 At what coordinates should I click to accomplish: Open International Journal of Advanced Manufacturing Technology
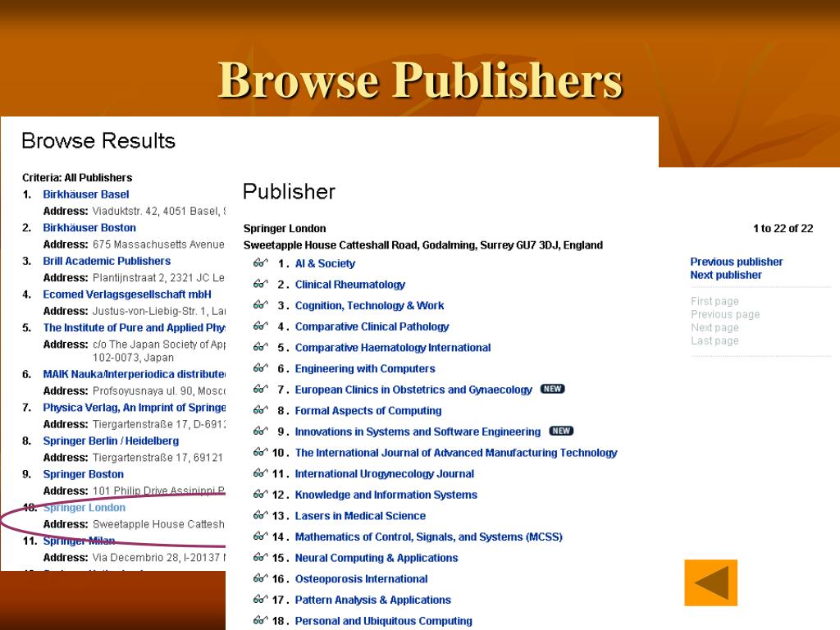(x=456, y=453)
